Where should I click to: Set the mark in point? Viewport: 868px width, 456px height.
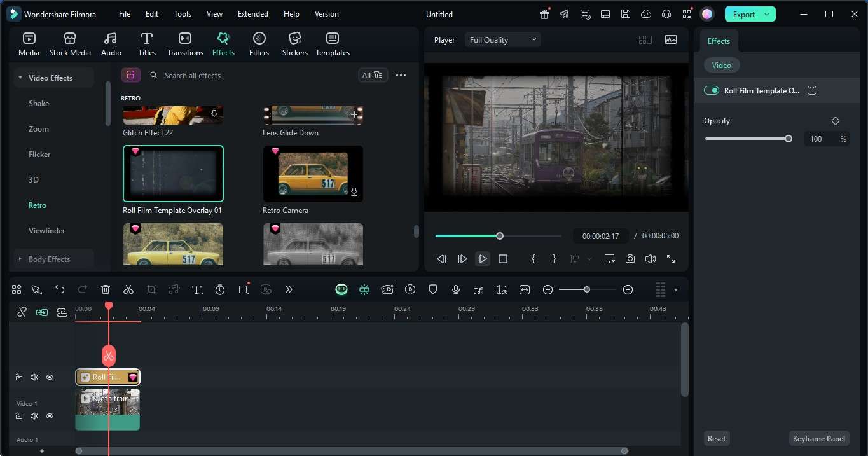pyautogui.click(x=533, y=259)
